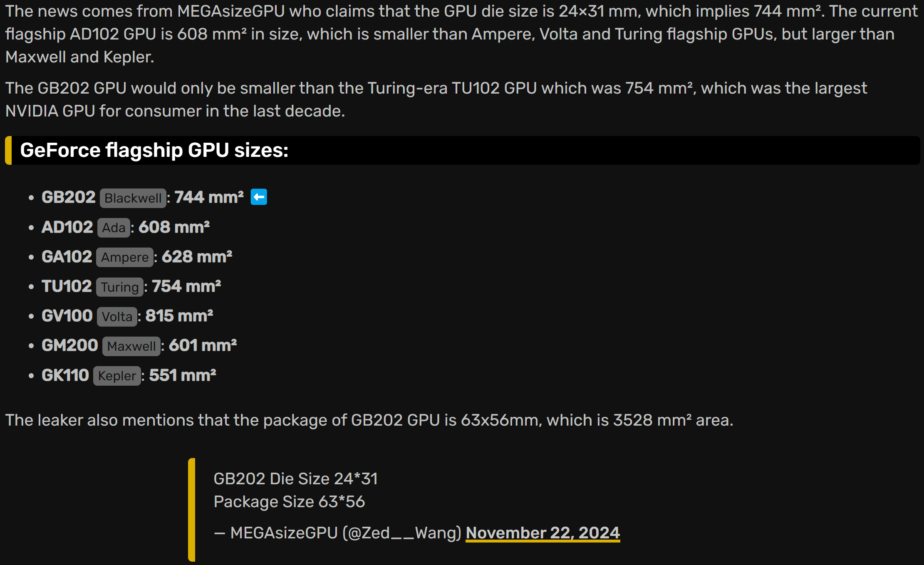This screenshot has height=565, width=924.
Task: Click the GV100 list item name
Action: (x=67, y=316)
